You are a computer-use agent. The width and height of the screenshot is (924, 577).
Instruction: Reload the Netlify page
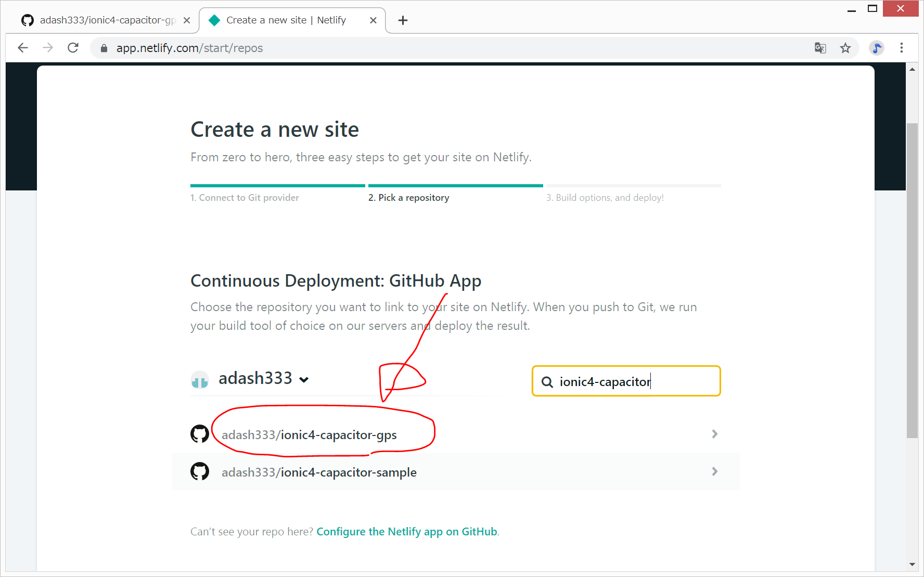(x=73, y=48)
